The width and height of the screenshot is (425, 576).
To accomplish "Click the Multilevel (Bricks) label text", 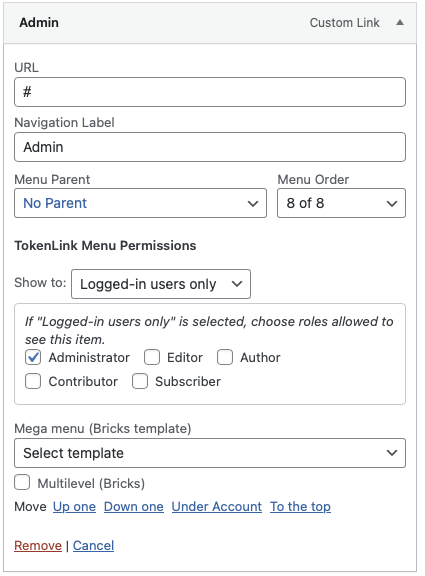I will click(x=91, y=483).
